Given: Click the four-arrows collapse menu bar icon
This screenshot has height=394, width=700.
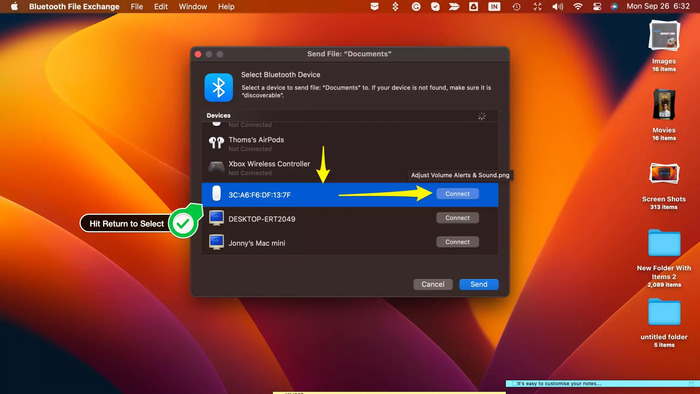Looking at the screenshot, I should point(538,7).
